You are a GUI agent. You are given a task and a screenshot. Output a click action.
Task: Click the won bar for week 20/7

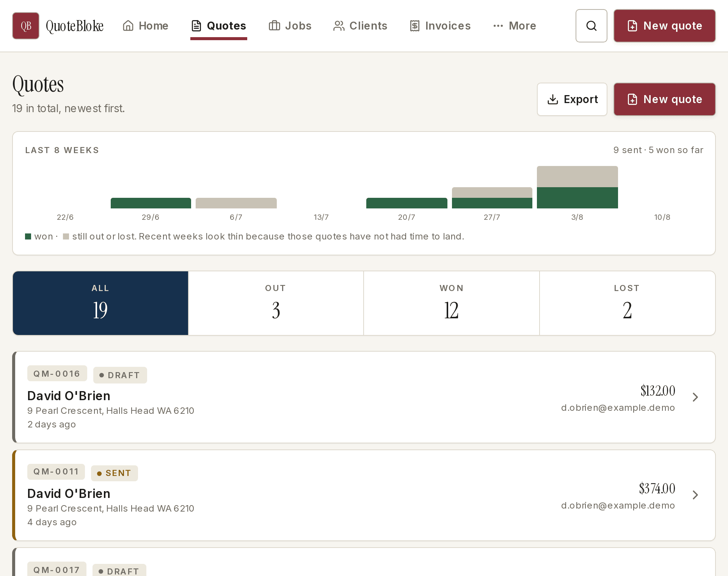click(x=407, y=203)
